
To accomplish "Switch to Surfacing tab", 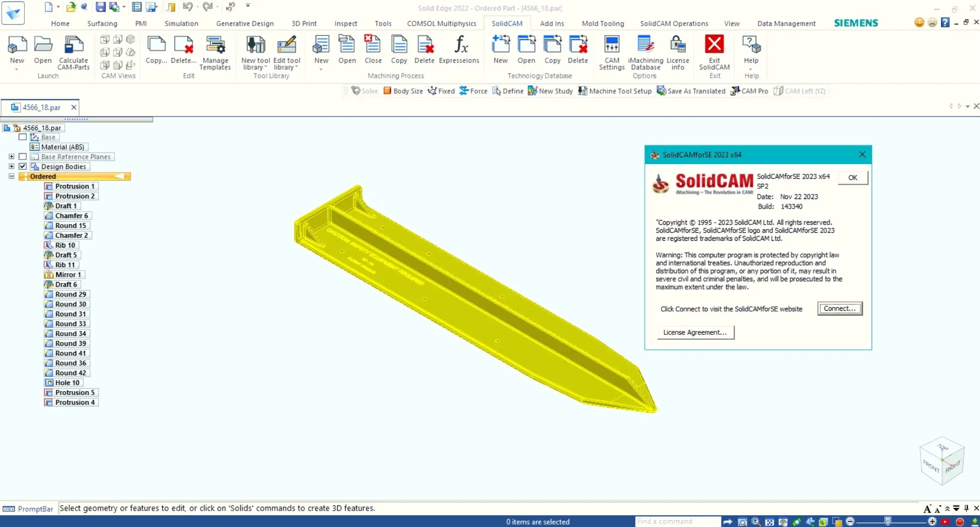I will tap(102, 24).
